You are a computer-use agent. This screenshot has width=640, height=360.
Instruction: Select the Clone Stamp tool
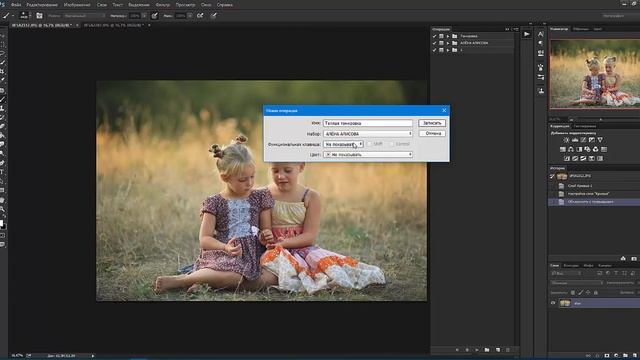point(2,108)
